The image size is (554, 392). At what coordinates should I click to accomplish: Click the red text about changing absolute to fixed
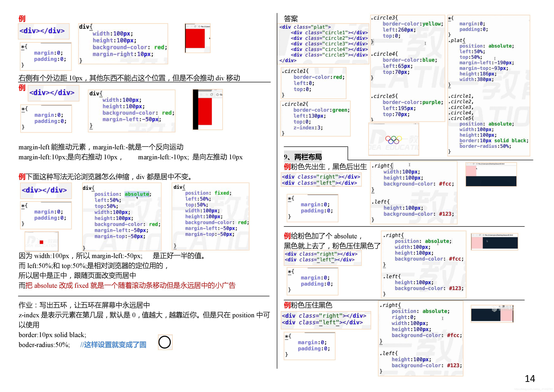point(130,286)
